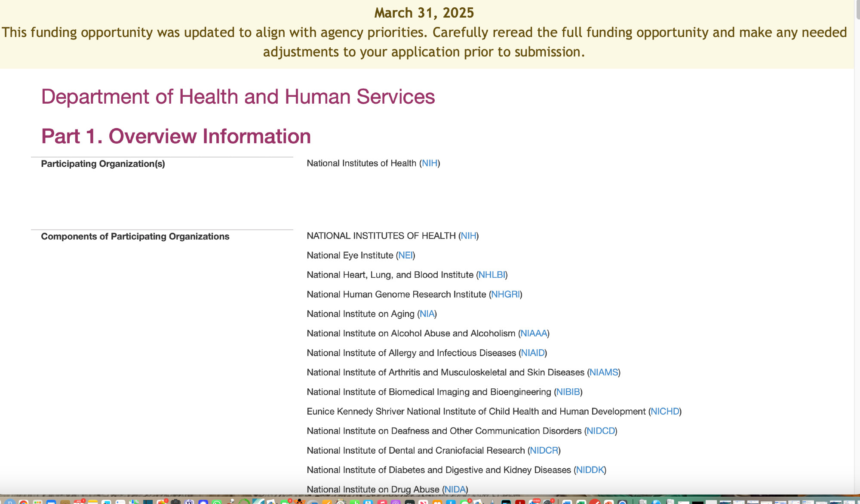Screen dimensions: 860x504
Task: Visit the NHGRI link
Action: coord(506,295)
